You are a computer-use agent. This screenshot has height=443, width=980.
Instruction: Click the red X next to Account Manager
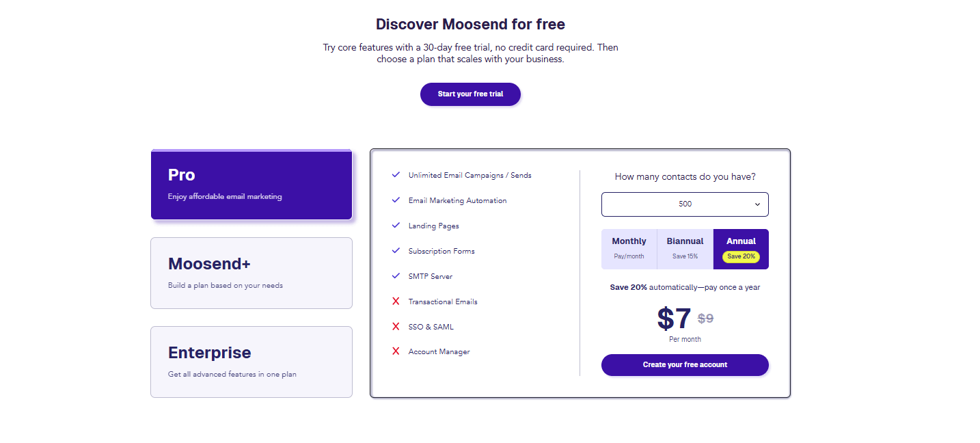(396, 351)
